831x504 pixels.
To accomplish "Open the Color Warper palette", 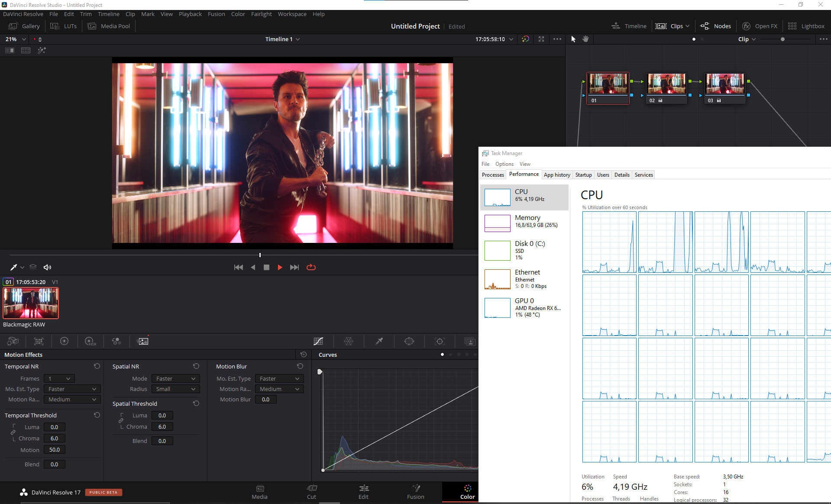I will click(x=349, y=341).
